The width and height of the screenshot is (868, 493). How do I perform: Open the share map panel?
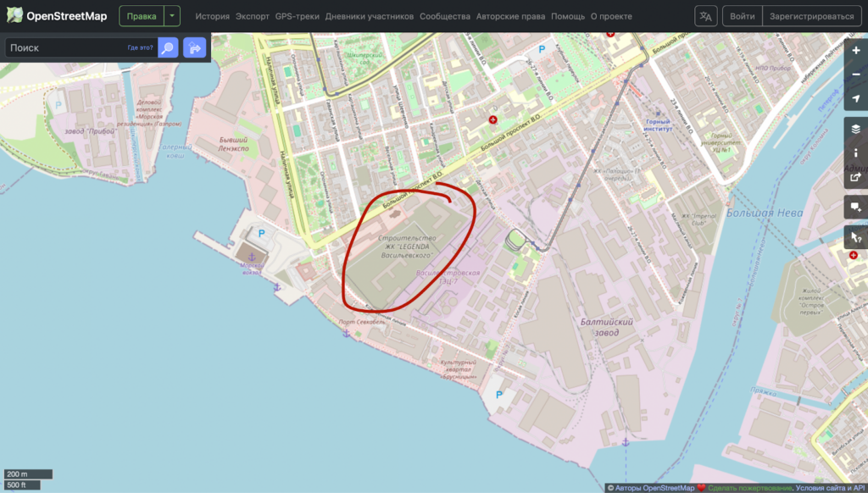point(856,177)
